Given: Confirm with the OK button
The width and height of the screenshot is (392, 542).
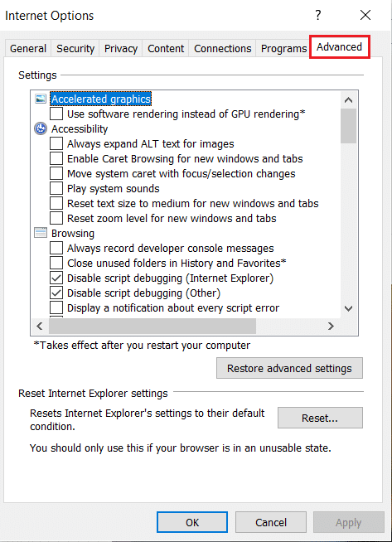Looking at the screenshot, I should [192, 522].
